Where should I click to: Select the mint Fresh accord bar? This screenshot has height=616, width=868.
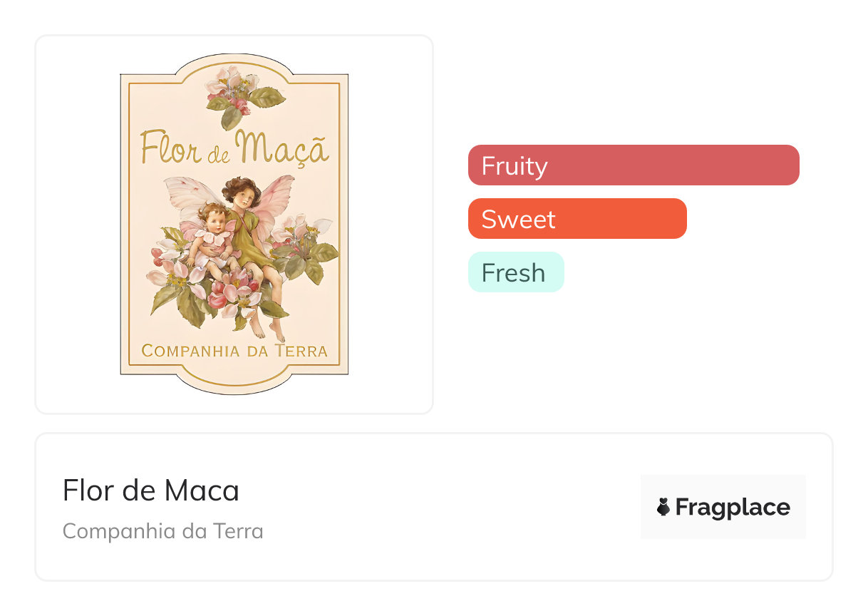[x=516, y=272]
